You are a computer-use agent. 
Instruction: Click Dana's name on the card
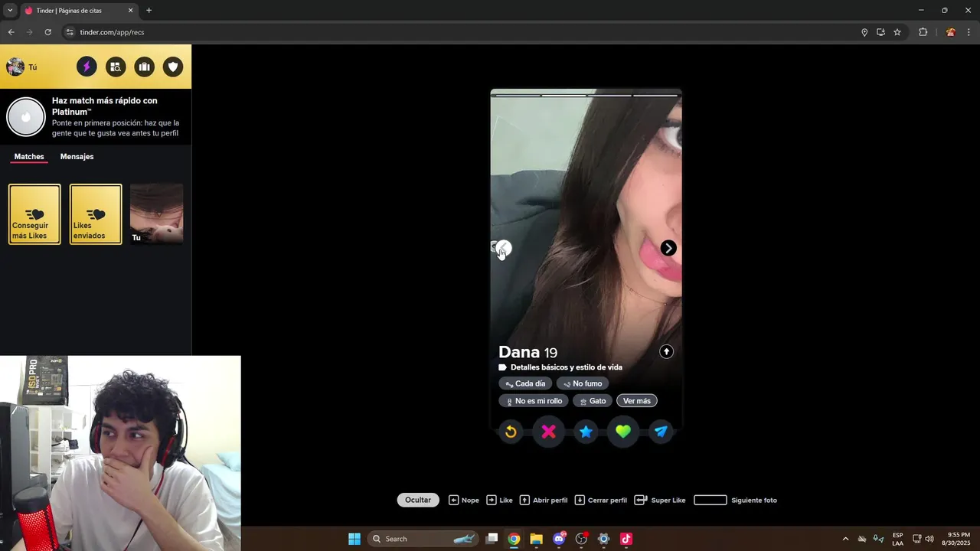point(519,352)
